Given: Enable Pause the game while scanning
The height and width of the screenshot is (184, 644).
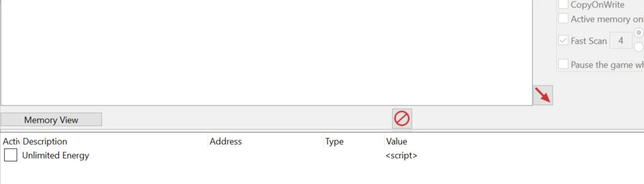Looking at the screenshot, I should [x=563, y=64].
